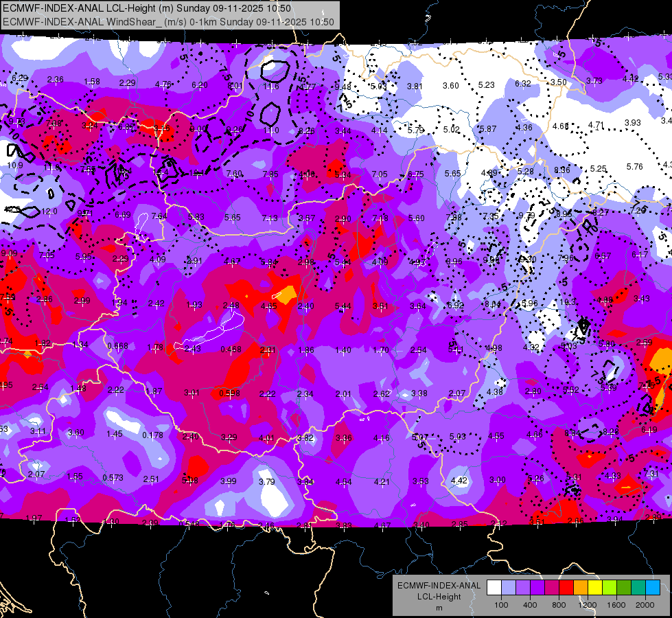The width and height of the screenshot is (672, 618).
Task: Click the legend scale label 400
Action: pos(530,605)
